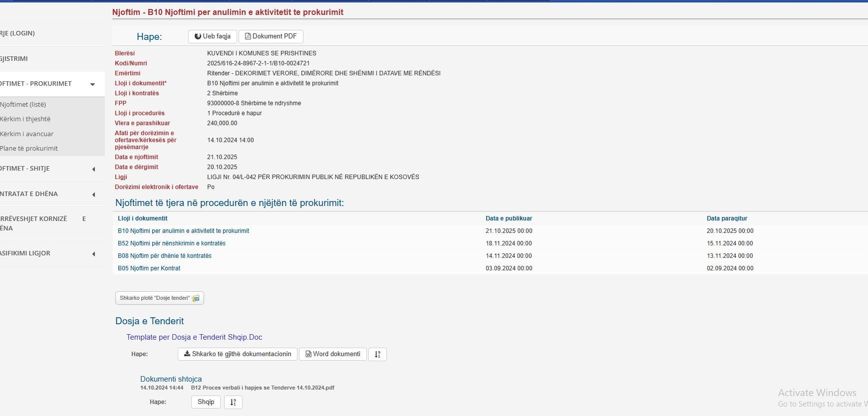Open the Ueb faqja web page view
868x416 pixels.
[212, 36]
